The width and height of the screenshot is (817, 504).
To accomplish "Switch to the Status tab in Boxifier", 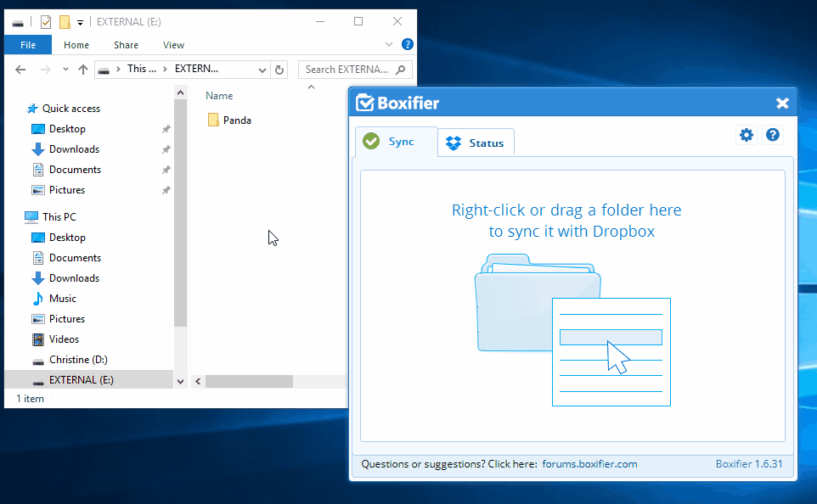I will pos(476,143).
